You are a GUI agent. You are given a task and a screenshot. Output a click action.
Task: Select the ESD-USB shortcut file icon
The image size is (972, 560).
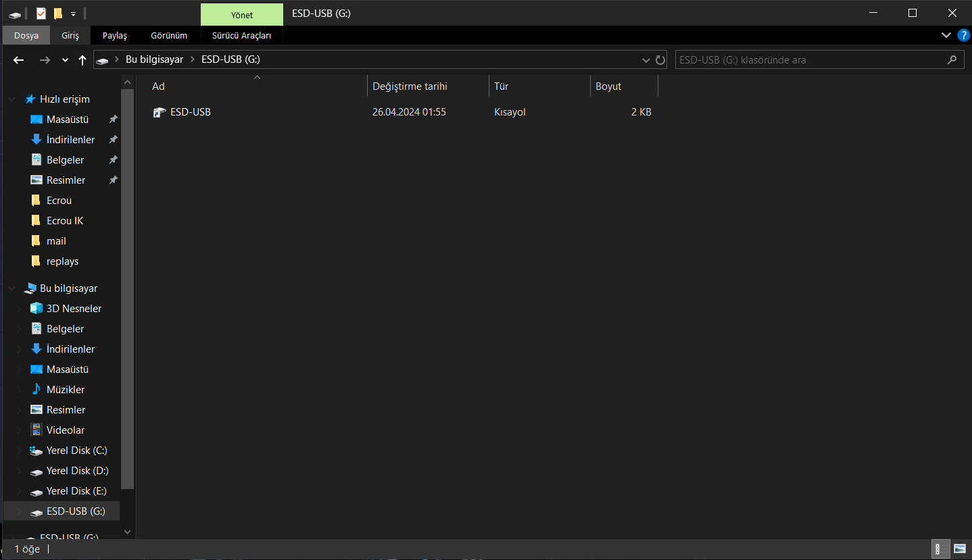[160, 112]
